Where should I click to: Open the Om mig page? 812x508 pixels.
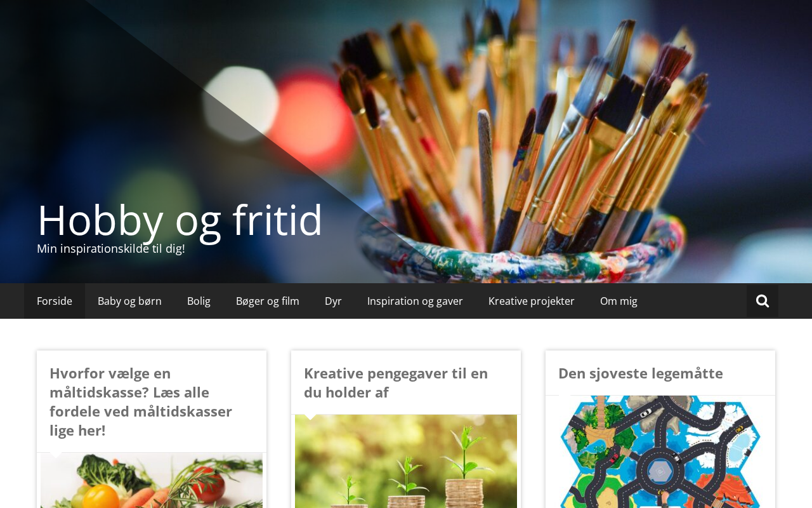click(619, 301)
